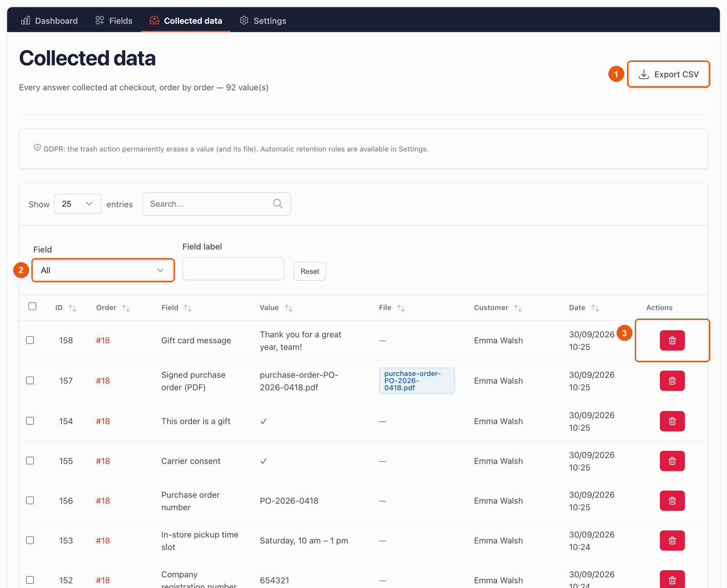Screen dimensions: 727x588
Task: Open order #18 link in row 156
Action: coord(103,501)
